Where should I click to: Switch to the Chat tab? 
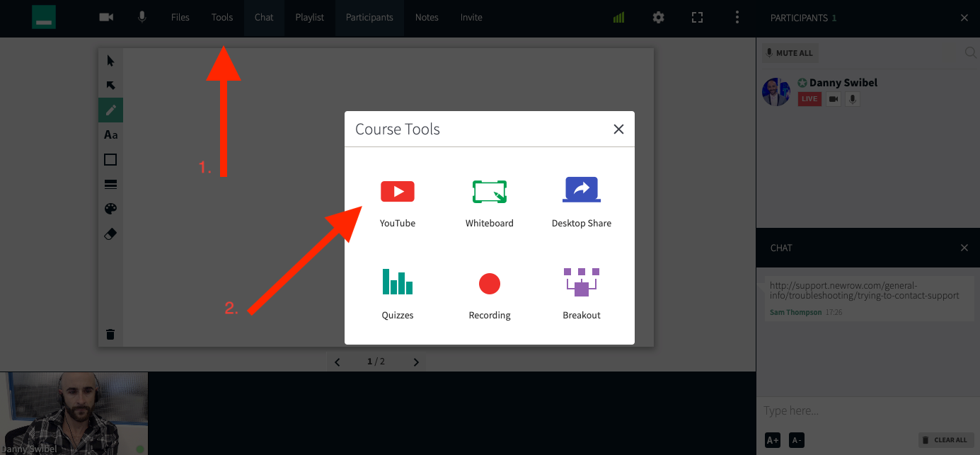point(264,18)
